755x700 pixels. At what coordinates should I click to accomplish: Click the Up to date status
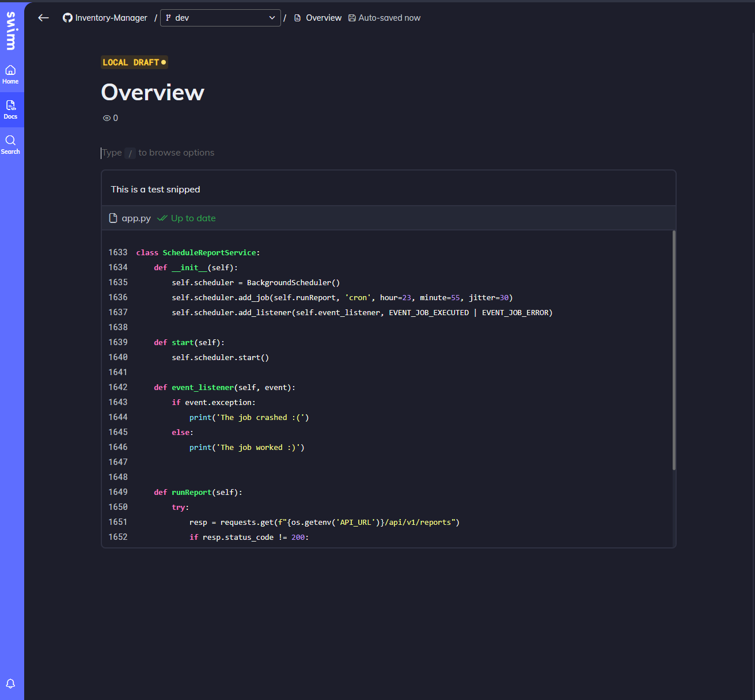(x=193, y=218)
